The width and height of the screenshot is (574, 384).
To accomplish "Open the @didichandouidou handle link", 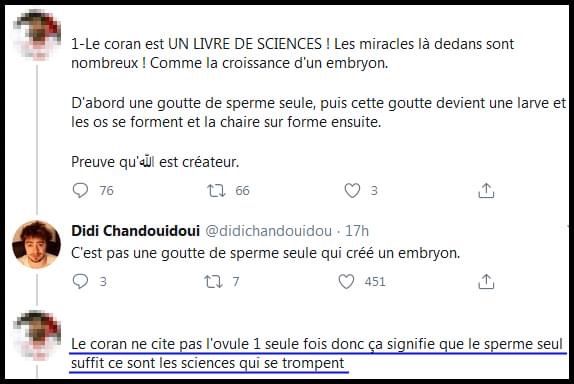I will click(268, 231).
